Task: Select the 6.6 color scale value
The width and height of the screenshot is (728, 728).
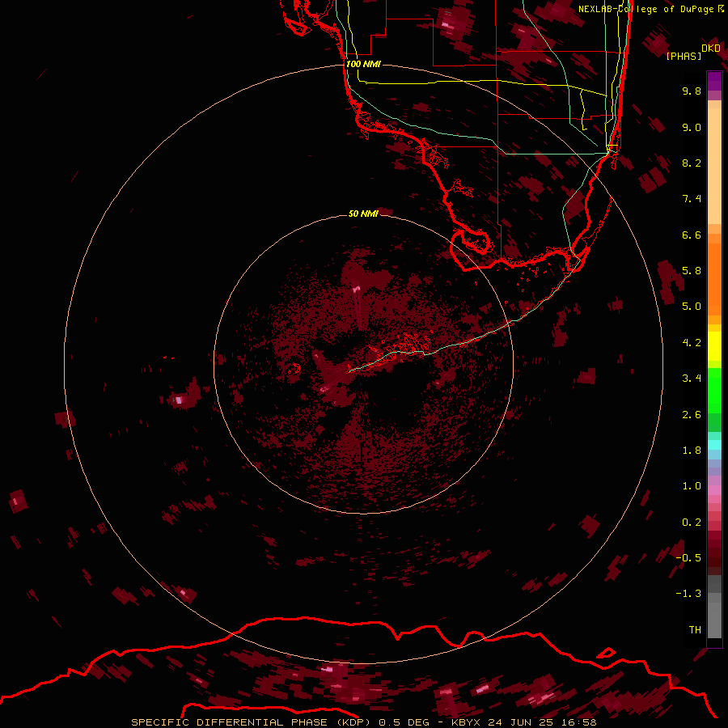Action: click(x=692, y=235)
